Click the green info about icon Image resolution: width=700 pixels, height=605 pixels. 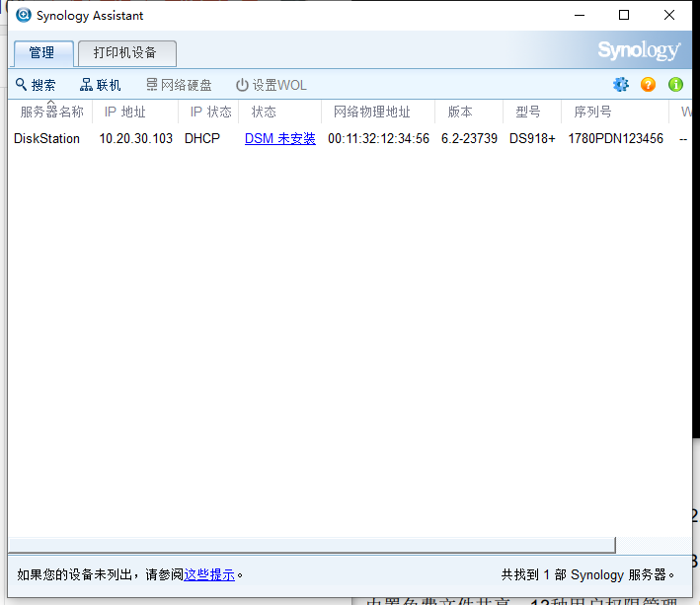pyautogui.click(x=675, y=84)
